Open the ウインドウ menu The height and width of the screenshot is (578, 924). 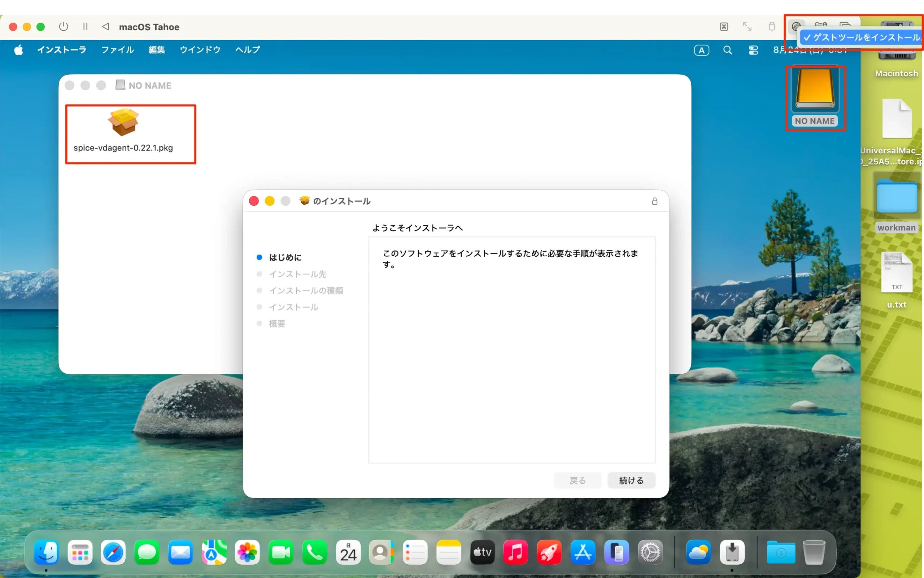(200, 50)
